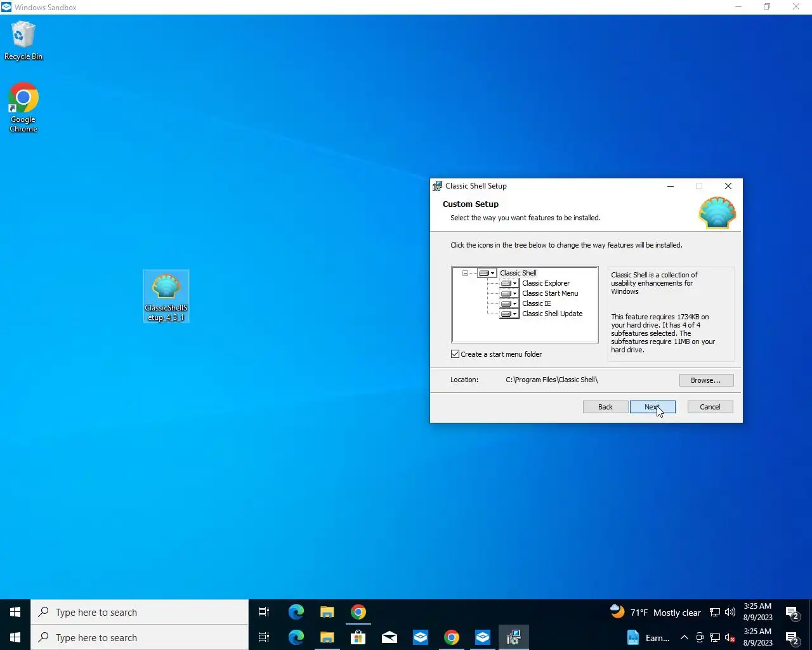Click the seashell logo in setup header

[717, 213]
